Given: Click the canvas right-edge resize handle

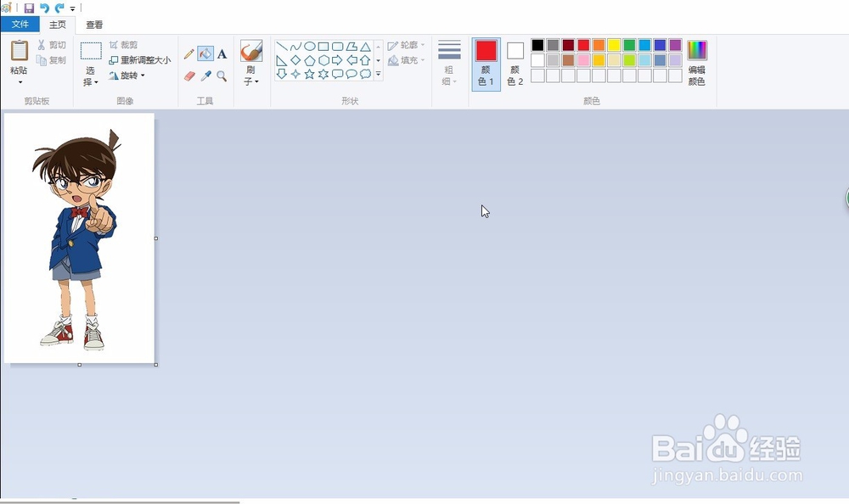Looking at the screenshot, I should [x=156, y=238].
